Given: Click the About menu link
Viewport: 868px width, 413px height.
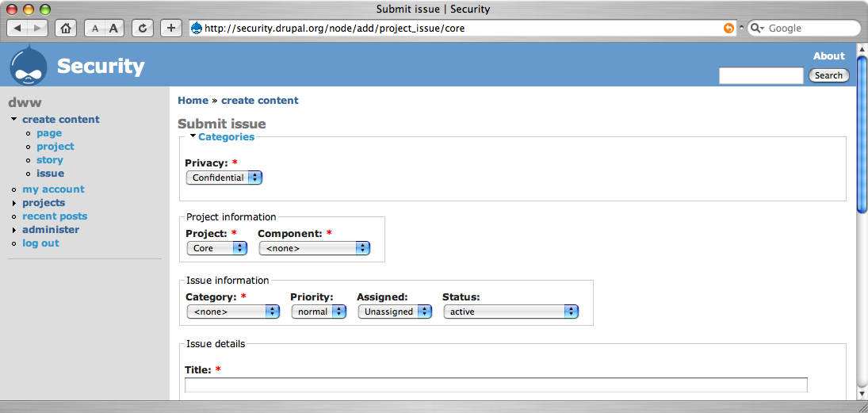Looking at the screenshot, I should click(x=828, y=56).
